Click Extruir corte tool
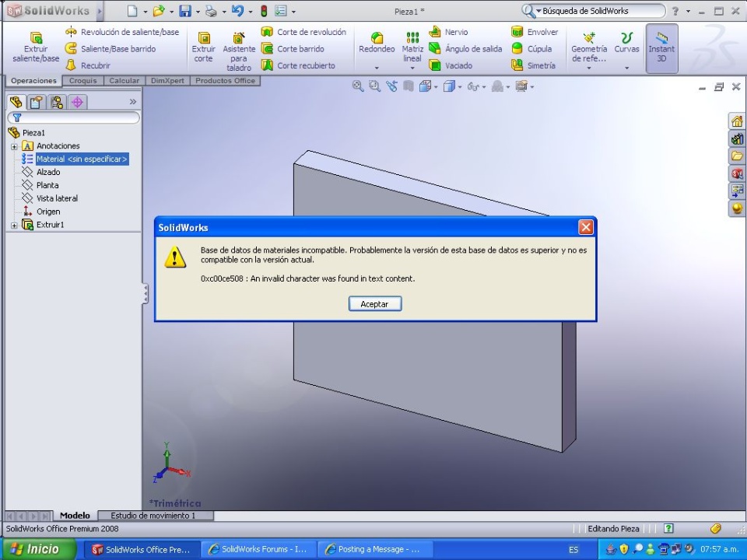Image resolution: width=747 pixels, height=560 pixels. (x=203, y=47)
